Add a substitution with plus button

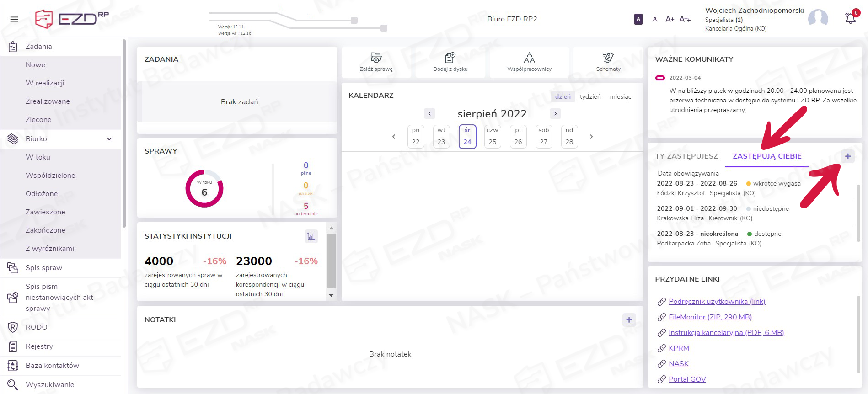(847, 156)
